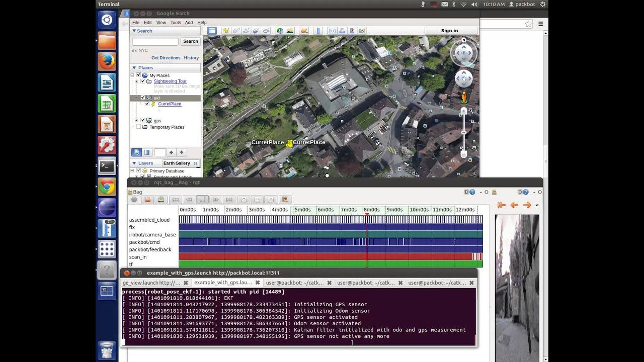Show historical imagery with the clock icon
This screenshot has height=362, width=644.
(280, 31)
